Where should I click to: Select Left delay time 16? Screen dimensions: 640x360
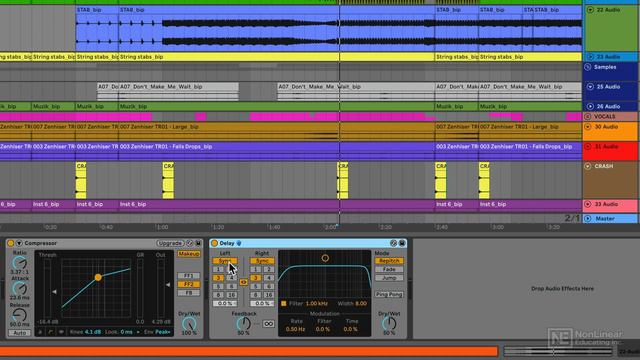(231, 295)
